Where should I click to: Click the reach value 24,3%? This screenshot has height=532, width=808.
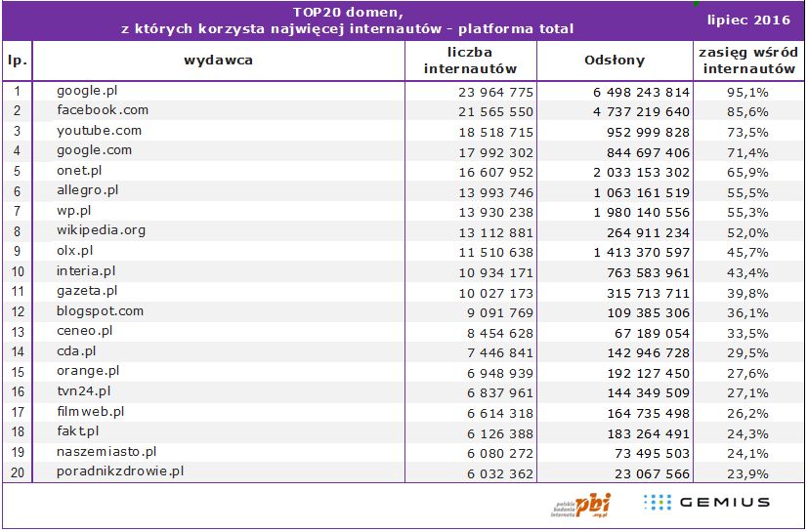(x=747, y=434)
